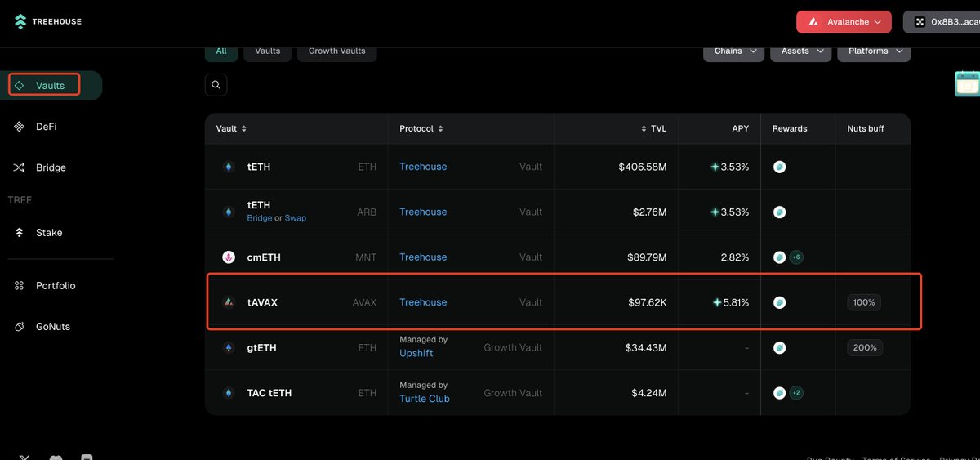
Task: Expand the Assets dropdown
Action: click(x=801, y=51)
